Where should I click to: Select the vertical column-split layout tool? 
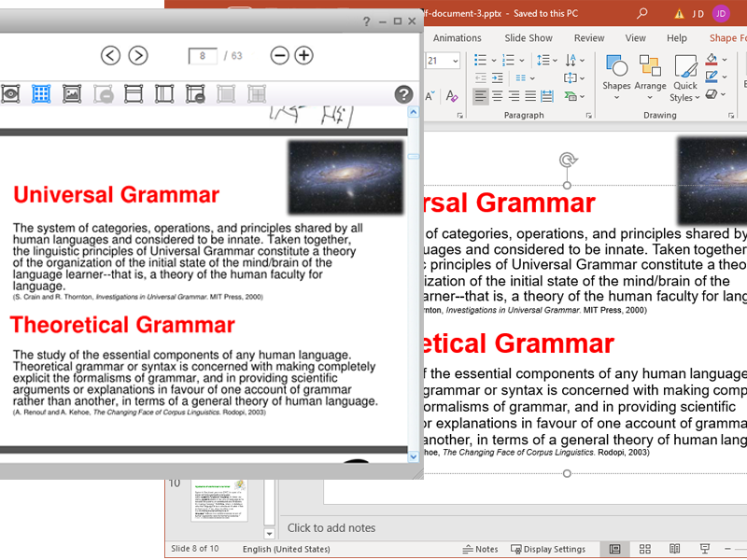coord(164,94)
